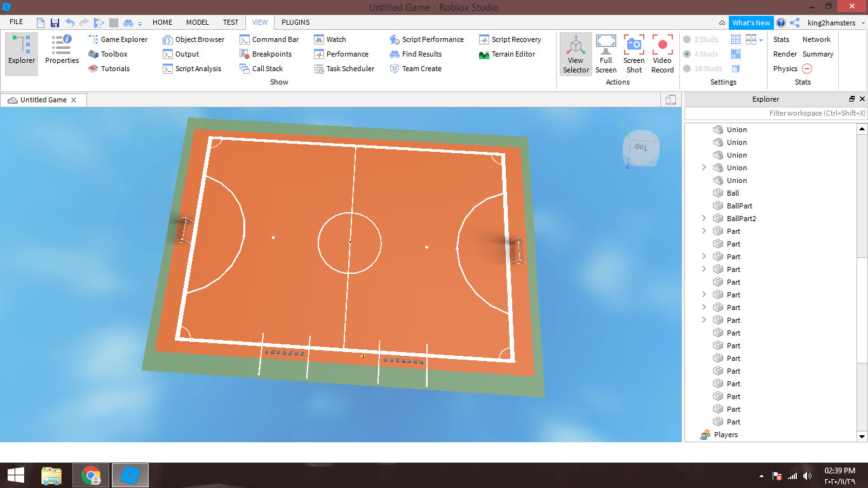This screenshot has height=488, width=868.
Task: Click the What's New button
Action: tap(750, 23)
